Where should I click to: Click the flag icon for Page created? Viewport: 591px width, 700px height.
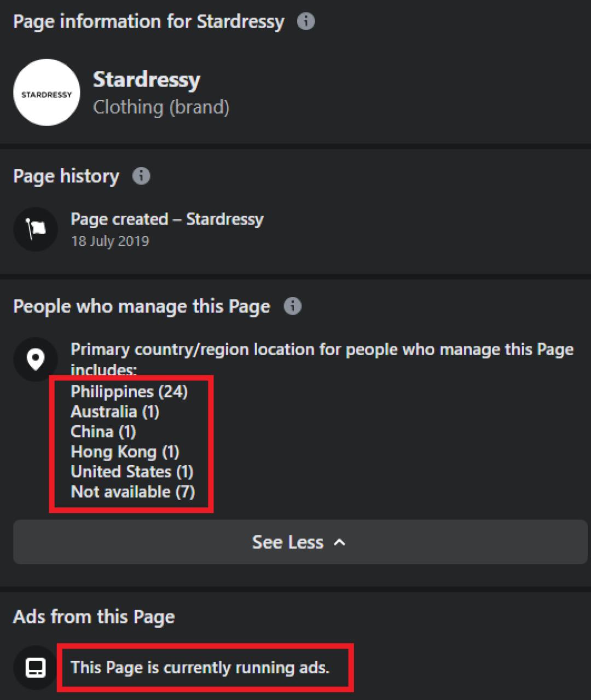pyautogui.click(x=36, y=229)
